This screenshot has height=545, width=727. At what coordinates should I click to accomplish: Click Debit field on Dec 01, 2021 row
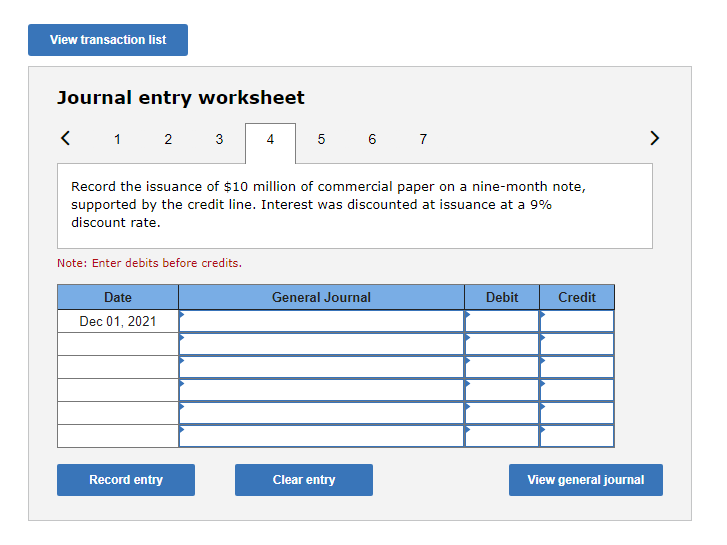click(x=502, y=321)
